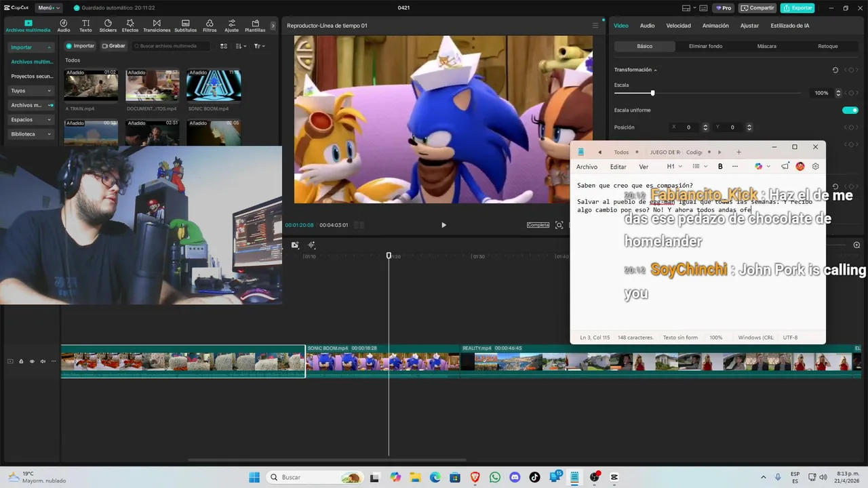
Task: Select the Retoque sub-tab
Action: (828, 46)
